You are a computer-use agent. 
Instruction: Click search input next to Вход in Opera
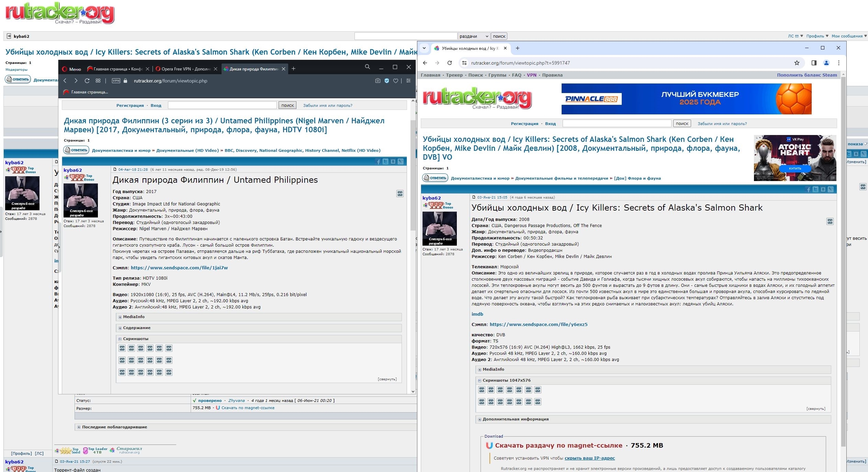[222, 105]
